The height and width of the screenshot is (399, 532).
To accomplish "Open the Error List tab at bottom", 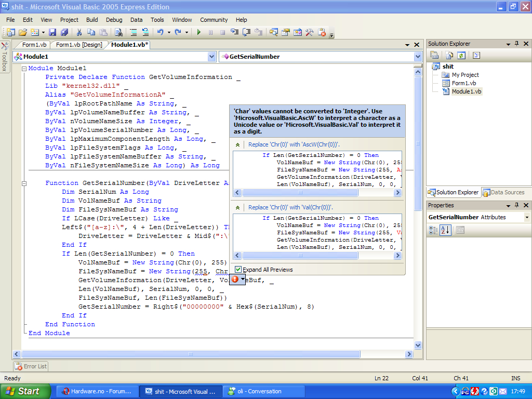I will click(x=31, y=366).
